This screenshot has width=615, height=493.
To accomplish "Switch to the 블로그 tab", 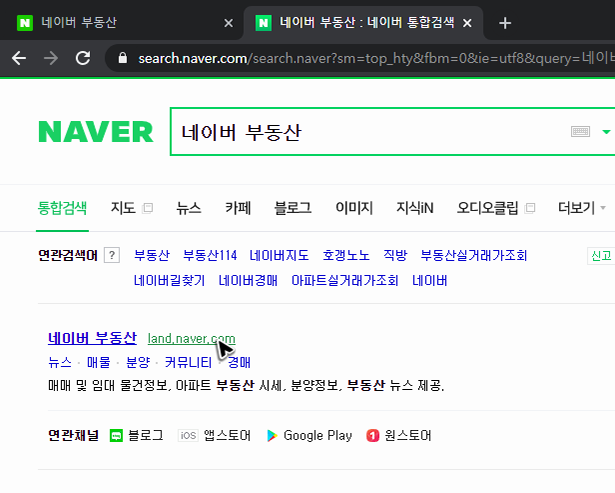I will click(x=293, y=208).
